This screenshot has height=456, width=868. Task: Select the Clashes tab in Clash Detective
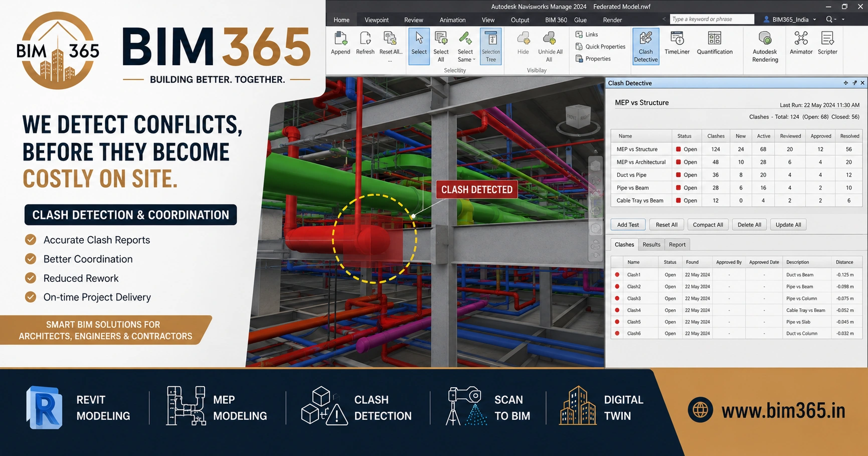click(624, 244)
